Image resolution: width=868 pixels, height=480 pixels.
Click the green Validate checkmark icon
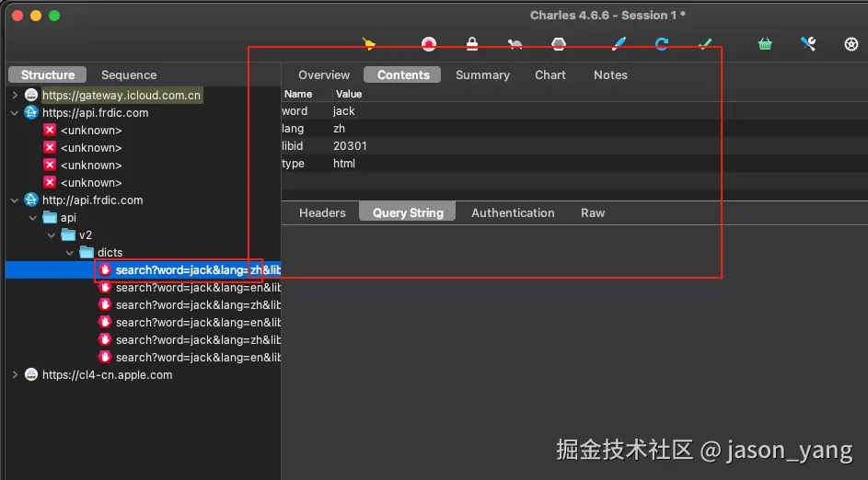705,44
